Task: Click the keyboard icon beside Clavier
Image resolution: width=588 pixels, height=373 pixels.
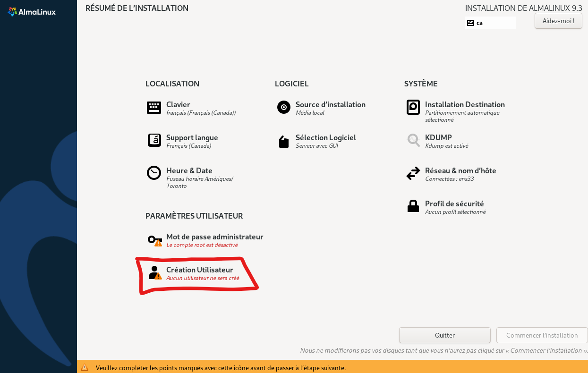Action: (154, 108)
